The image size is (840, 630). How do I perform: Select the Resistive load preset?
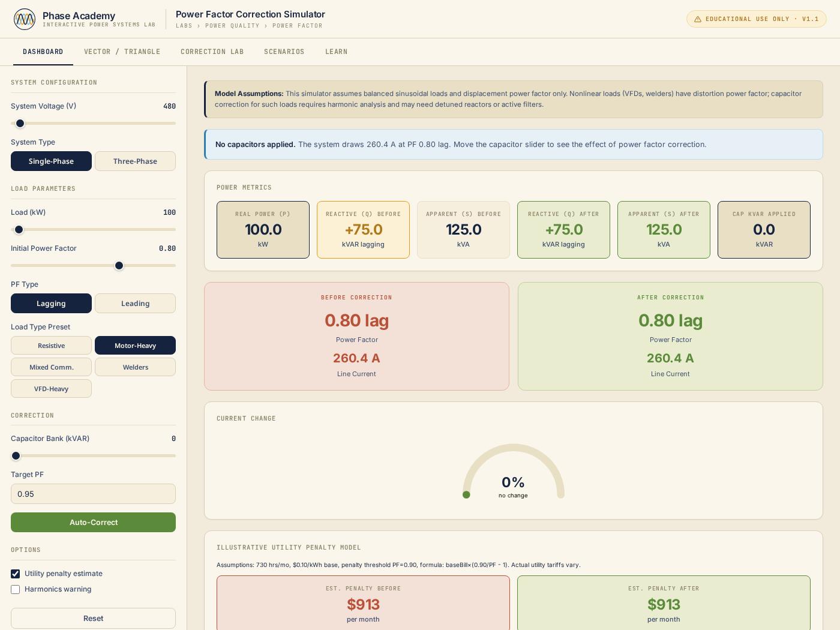point(51,345)
